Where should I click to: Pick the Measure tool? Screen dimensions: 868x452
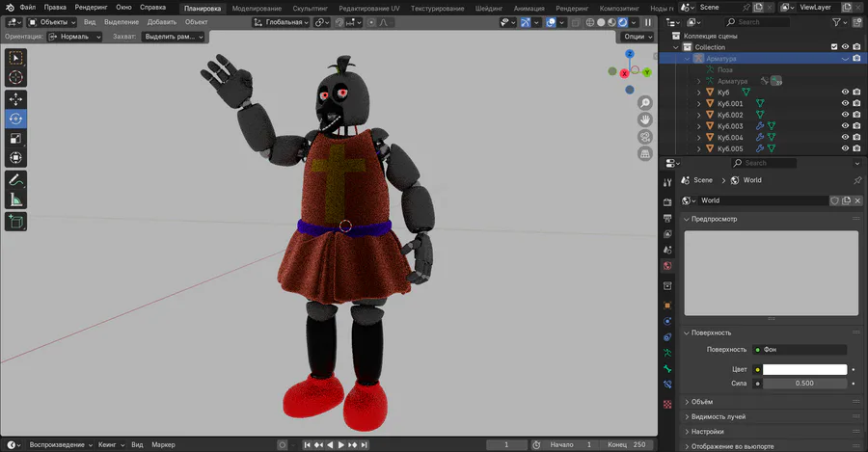(15, 199)
